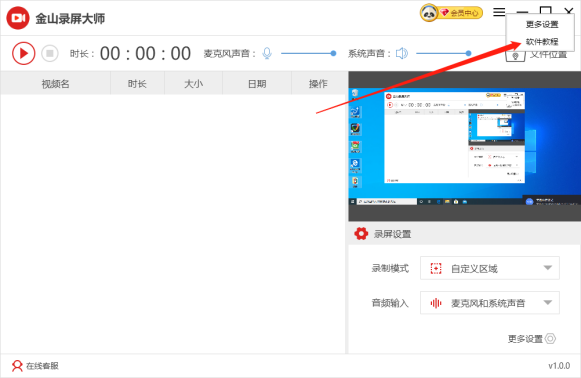This screenshot has height=378, width=581.
Task: Click the 日期 column header
Action: click(x=257, y=84)
